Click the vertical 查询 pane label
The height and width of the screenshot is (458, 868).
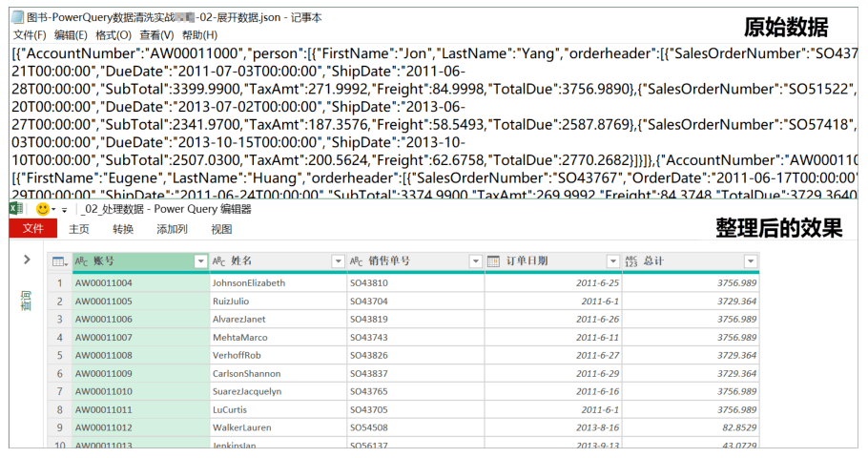[26, 301]
